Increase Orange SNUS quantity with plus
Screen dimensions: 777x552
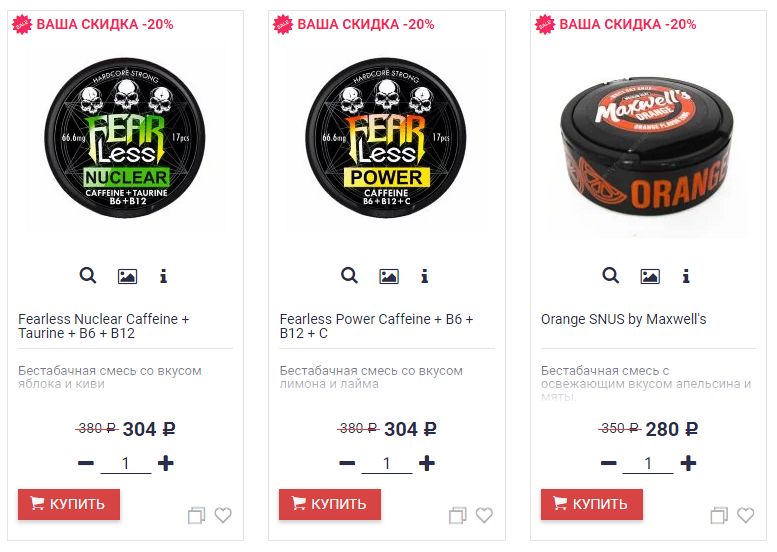tap(688, 463)
